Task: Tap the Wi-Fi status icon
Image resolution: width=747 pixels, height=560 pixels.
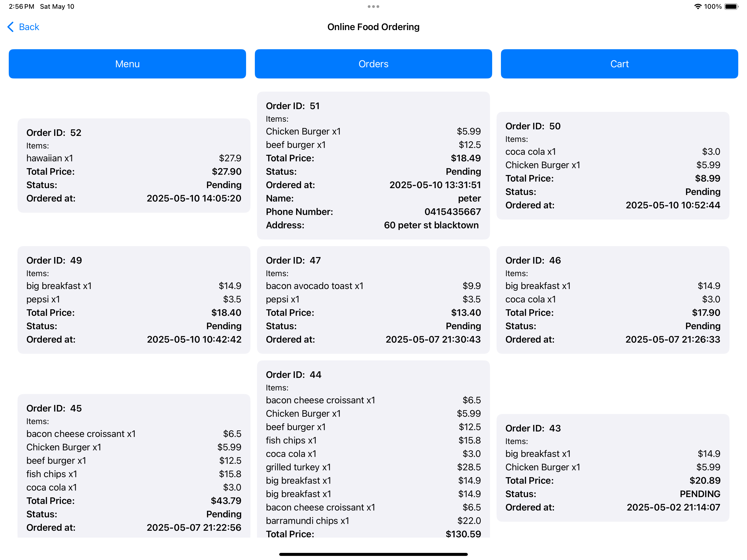Action: [x=697, y=6]
